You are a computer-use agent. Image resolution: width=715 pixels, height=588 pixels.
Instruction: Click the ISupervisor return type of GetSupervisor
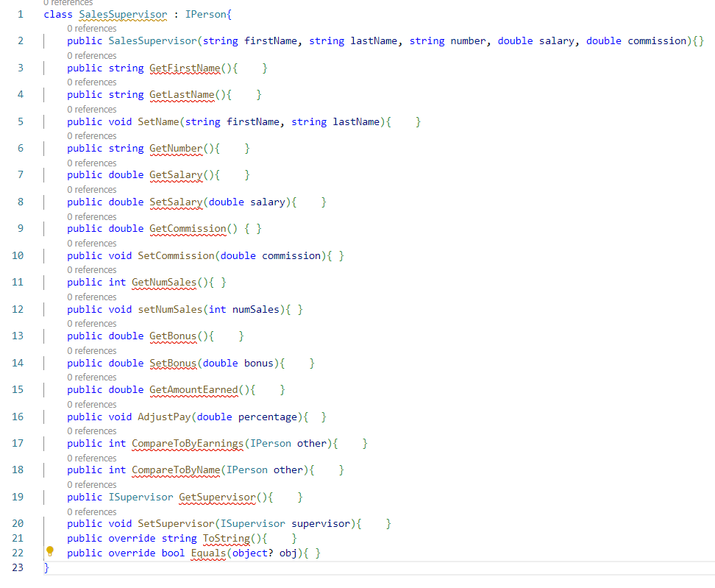[x=141, y=497]
